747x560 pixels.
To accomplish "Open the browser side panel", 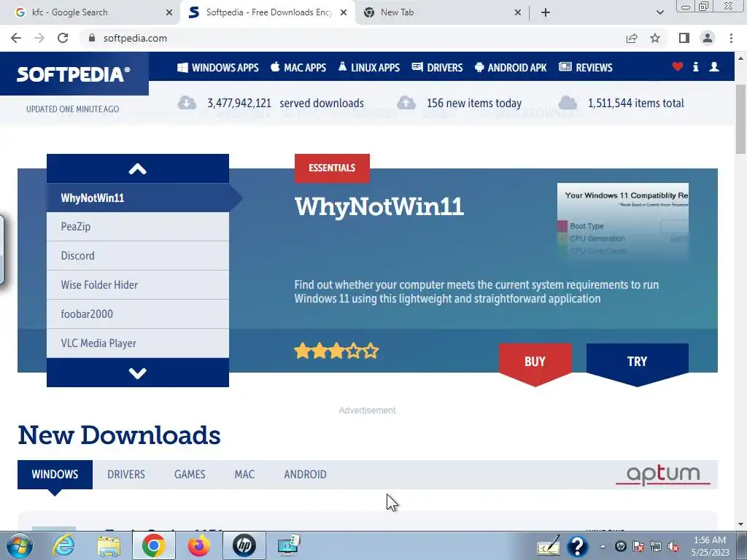I will click(684, 38).
